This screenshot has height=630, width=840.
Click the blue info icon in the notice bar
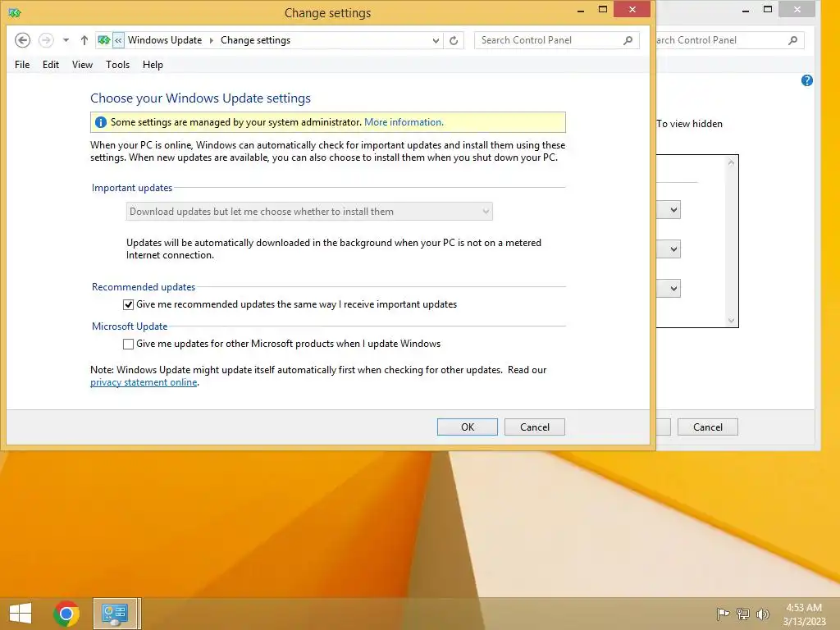click(101, 122)
